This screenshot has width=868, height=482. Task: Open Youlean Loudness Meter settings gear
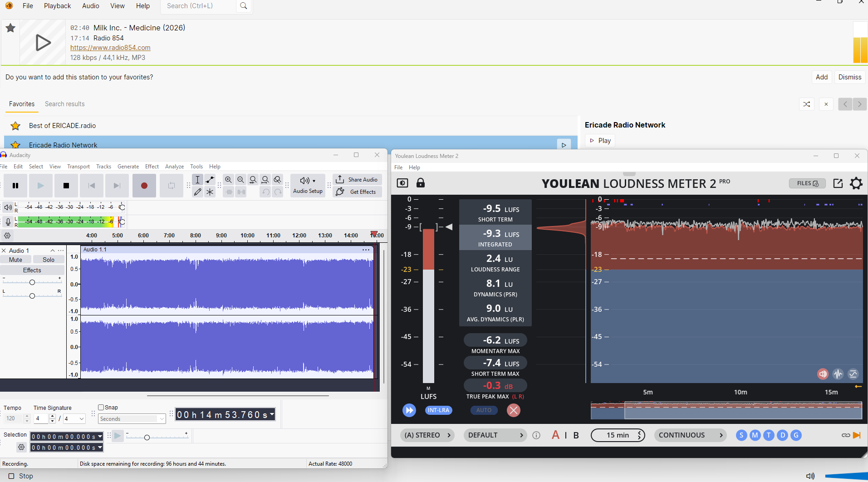tap(856, 183)
